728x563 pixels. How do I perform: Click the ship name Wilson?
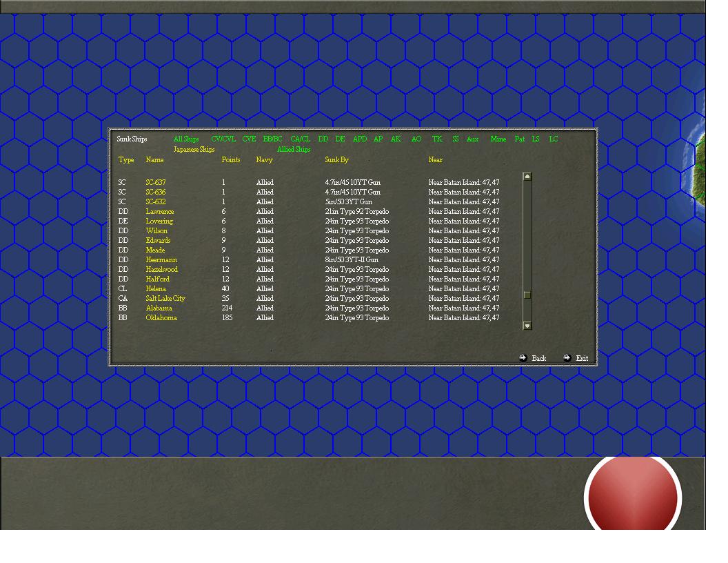[156, 231]
